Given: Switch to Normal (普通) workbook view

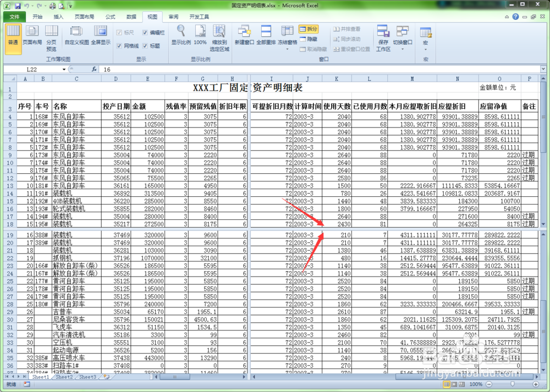Looking at the screenshot, I should 13,38.
